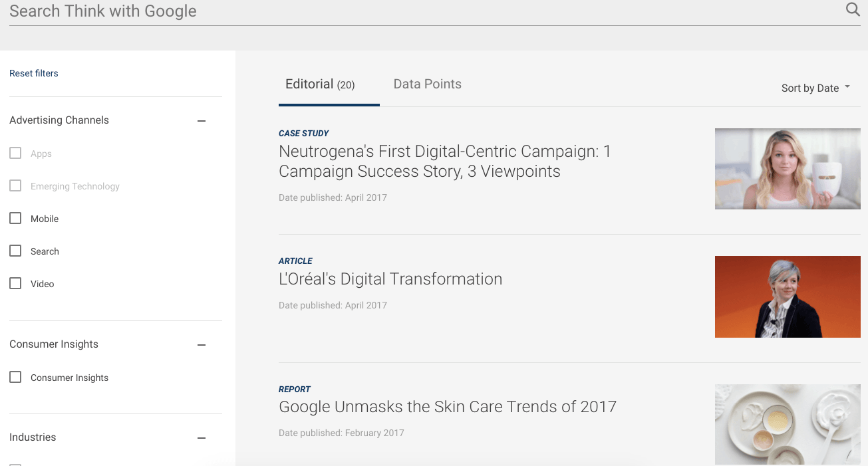Open Neutrogena's First Digital-Centric Campaign article
Screen dimensions: 868x466
tap(444, 162)
